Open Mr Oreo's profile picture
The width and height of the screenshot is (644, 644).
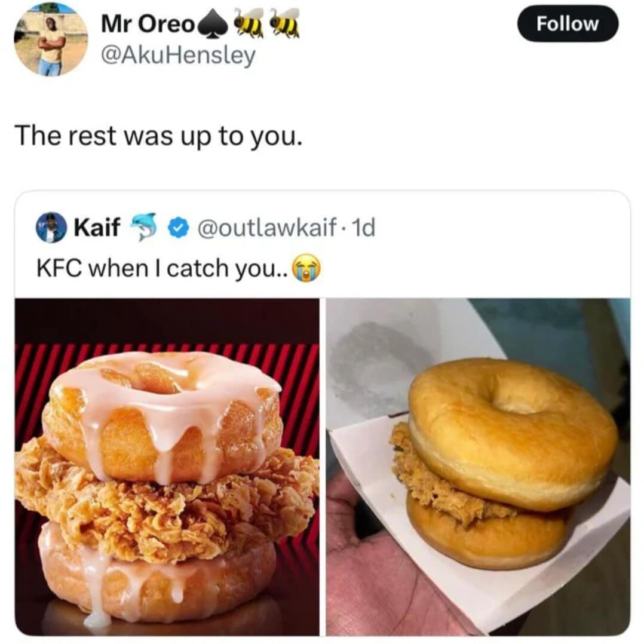click(51, 39)
